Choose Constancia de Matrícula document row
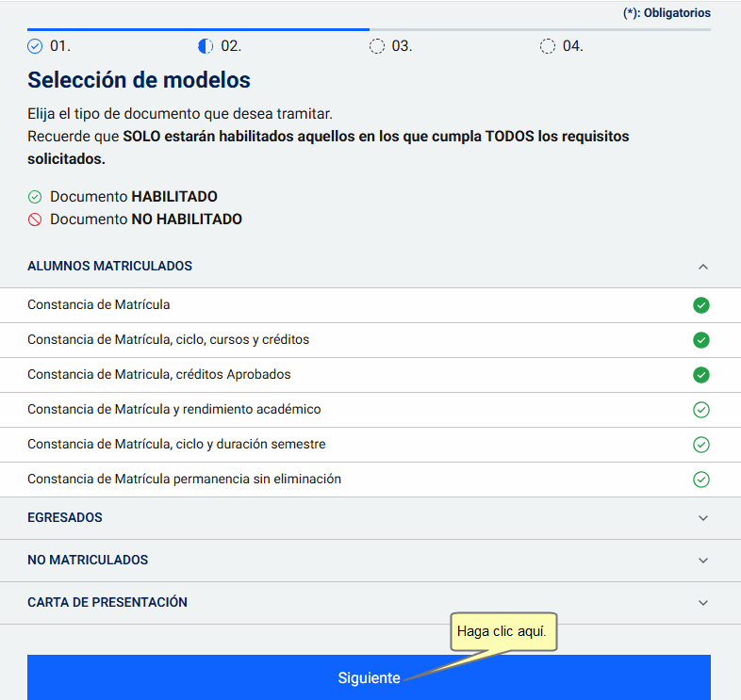Screen dimensions: 741x700 click(x=99, y=305)
